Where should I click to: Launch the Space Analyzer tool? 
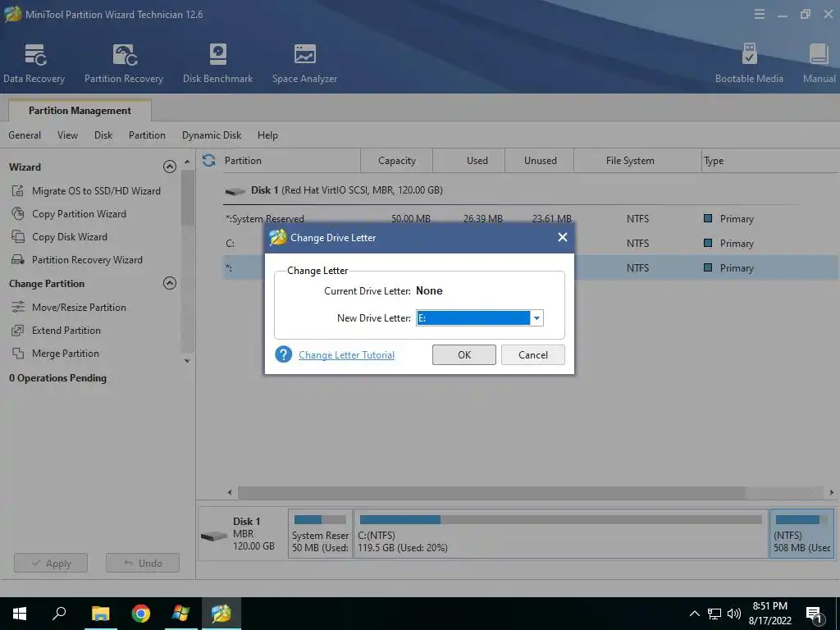click(x=304, y=63)
